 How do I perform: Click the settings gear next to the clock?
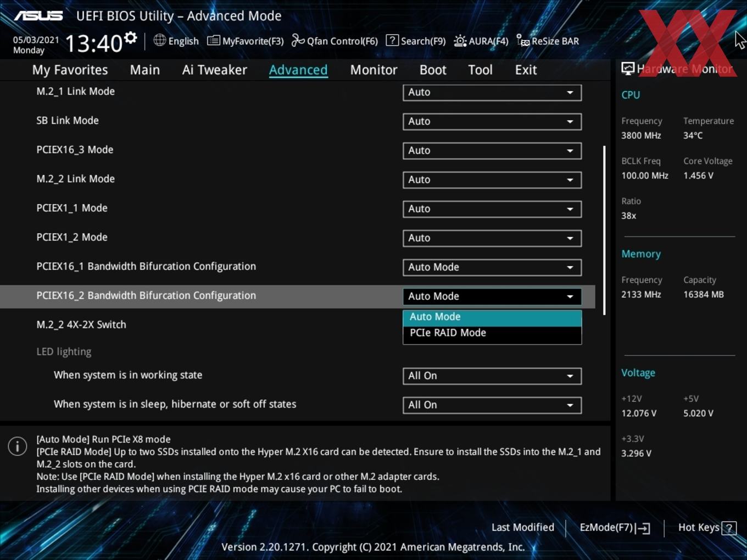130,38
